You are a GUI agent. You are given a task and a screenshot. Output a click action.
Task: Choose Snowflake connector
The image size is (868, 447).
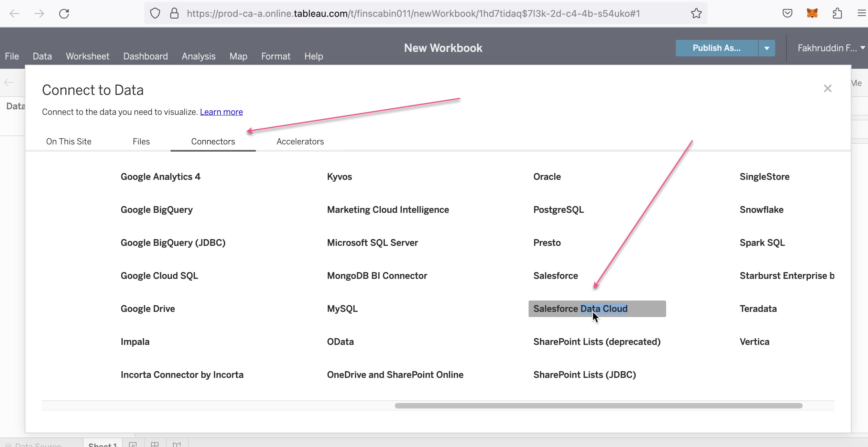click(x=761, y=210)
